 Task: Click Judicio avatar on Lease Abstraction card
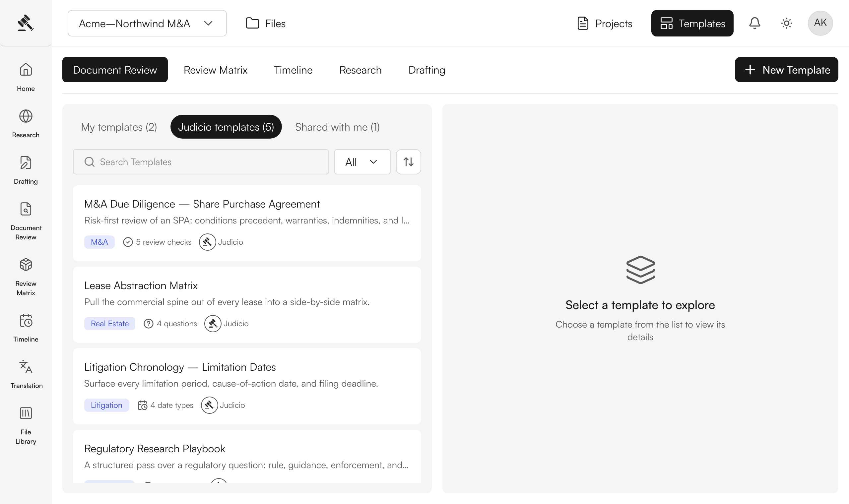click(213, 323)
